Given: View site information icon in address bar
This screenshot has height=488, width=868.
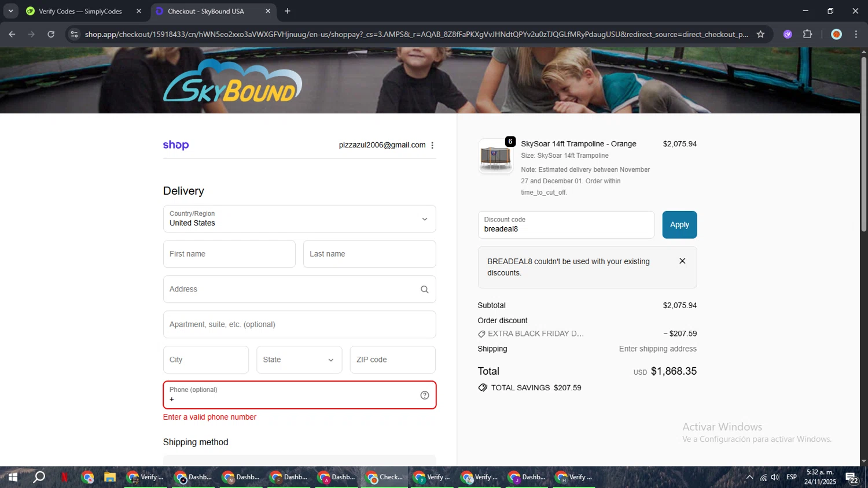Looking at the screenshot, I should (x=74, y=35).
